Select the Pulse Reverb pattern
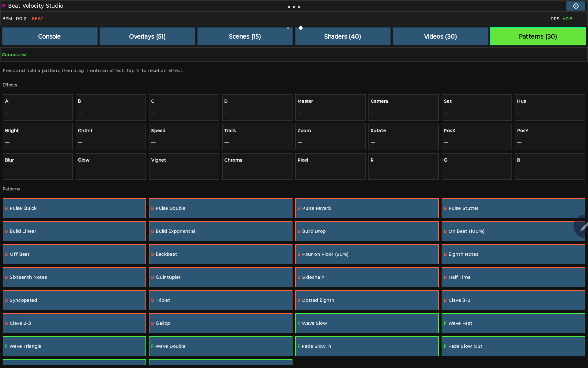Image resolution: width=588 pixels, height=368 pixels. pyautogui.click(x=367, y=208)
